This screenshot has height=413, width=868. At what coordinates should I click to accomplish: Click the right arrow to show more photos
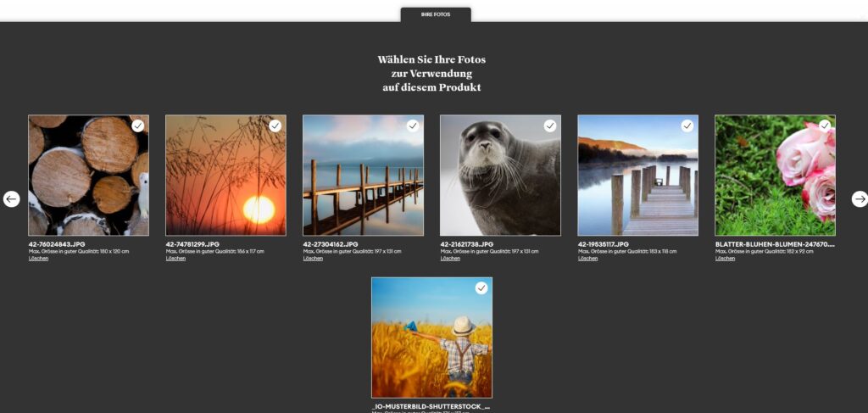coord(860,199)
